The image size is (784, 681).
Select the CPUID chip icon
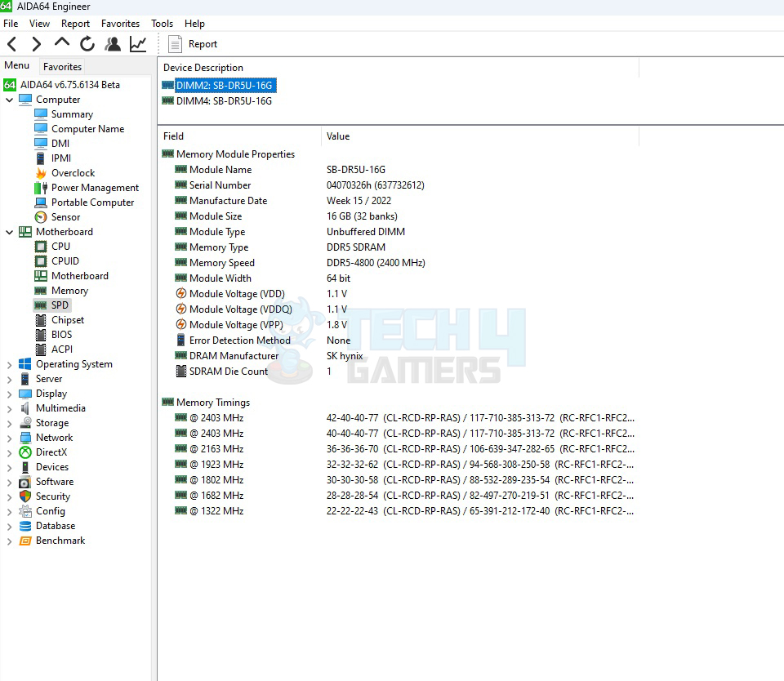point(41,261)
